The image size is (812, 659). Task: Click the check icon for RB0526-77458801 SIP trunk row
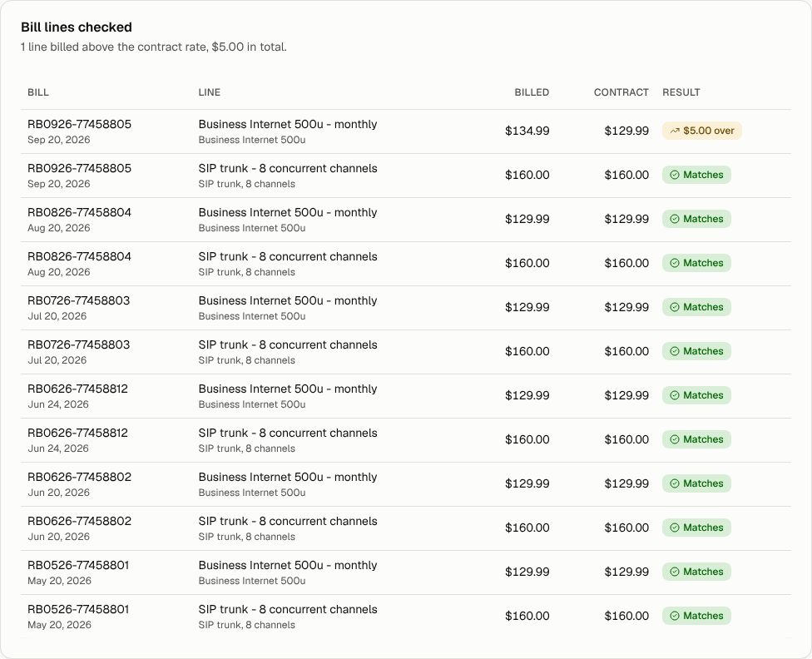tap(674, 616)
